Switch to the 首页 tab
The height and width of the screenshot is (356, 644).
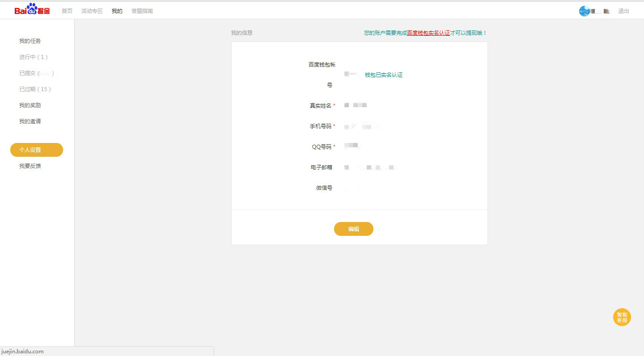pos(67,11)
